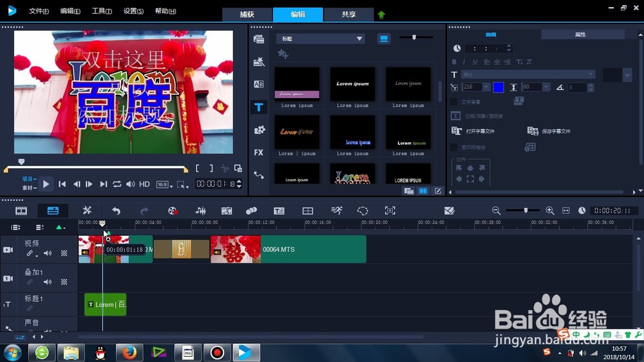644x362 pixels.
Task: Open the 16:9 aspect ratio dropdown
Action: 165,184
